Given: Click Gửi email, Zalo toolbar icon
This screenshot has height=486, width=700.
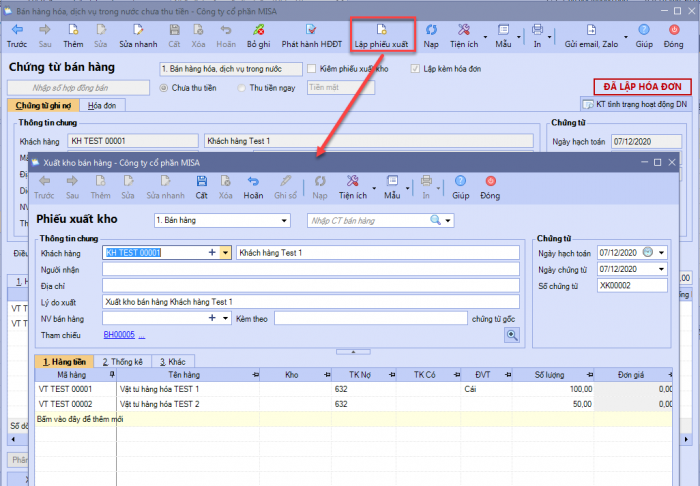Looking at the screenshot, I should click(x=591, y=36).
